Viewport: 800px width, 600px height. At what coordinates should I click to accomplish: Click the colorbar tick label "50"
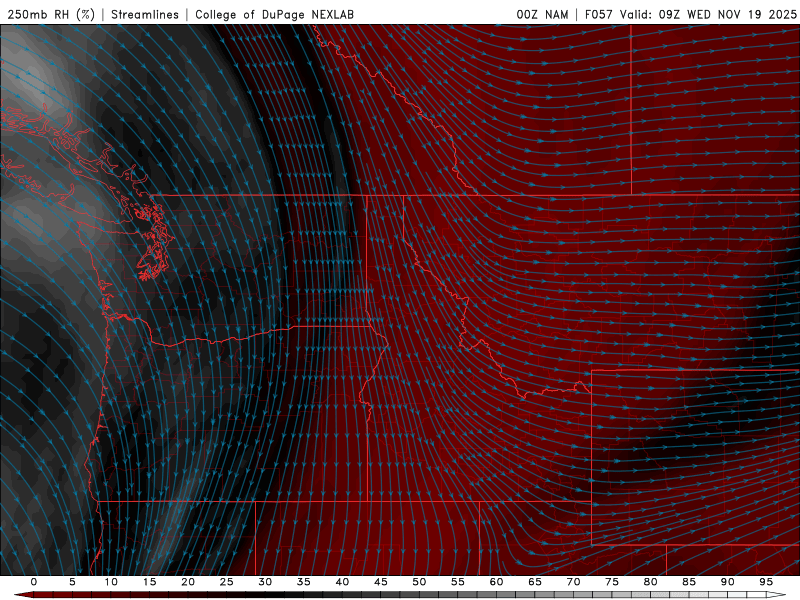tap(419, 582)
